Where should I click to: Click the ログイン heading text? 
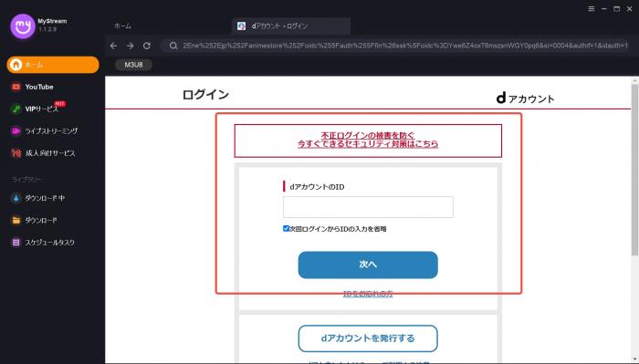pyautogui.click(x=205, y=95)
